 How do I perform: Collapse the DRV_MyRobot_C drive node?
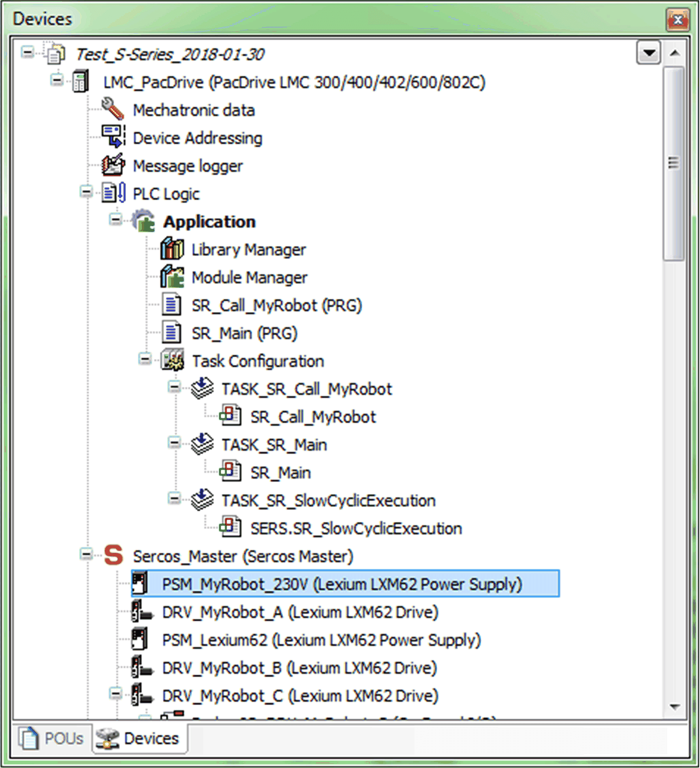coord(115,693)
